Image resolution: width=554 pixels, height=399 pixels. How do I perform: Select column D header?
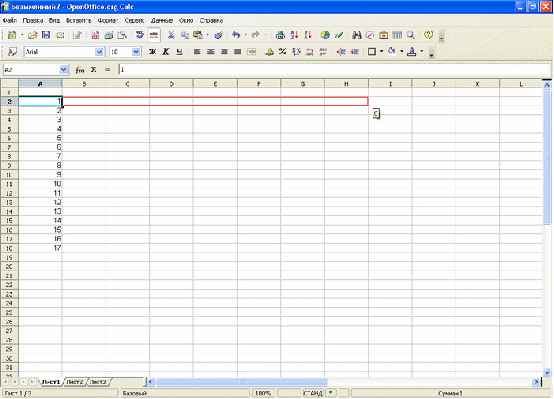172,84
